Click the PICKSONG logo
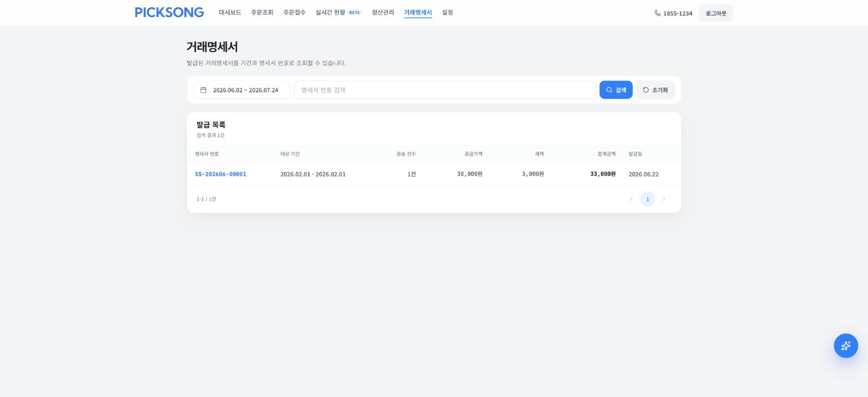This screenshot has width=868, height=397. point(169,13)
